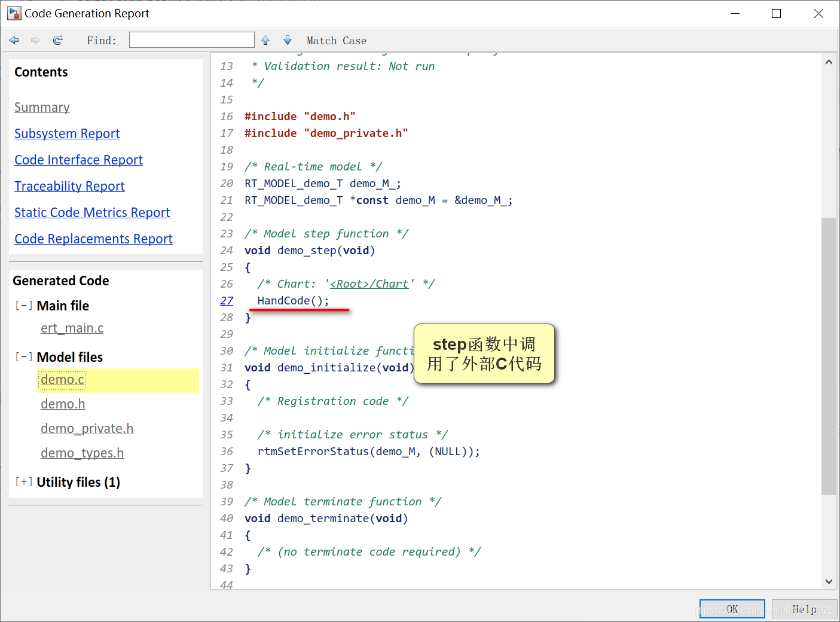Viewport: 840px width, 622px height.
Task: Click the line 27 traceability link
Action: point(227,301)
